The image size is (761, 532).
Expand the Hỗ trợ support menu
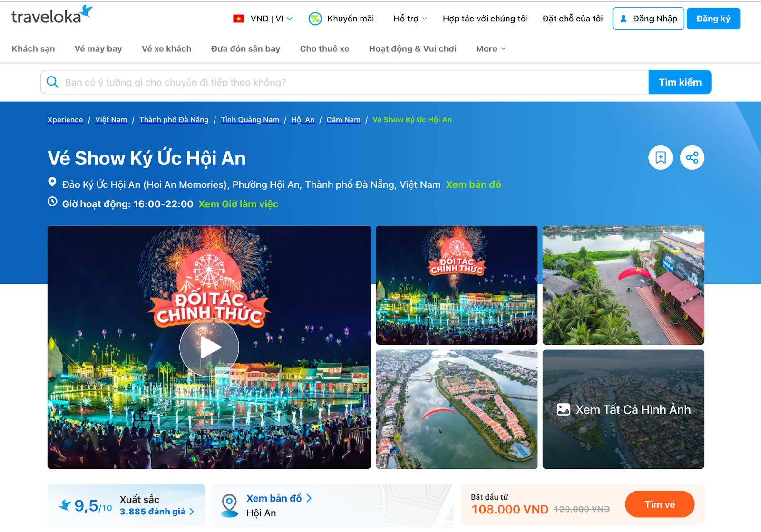click(x=410, y=19)
